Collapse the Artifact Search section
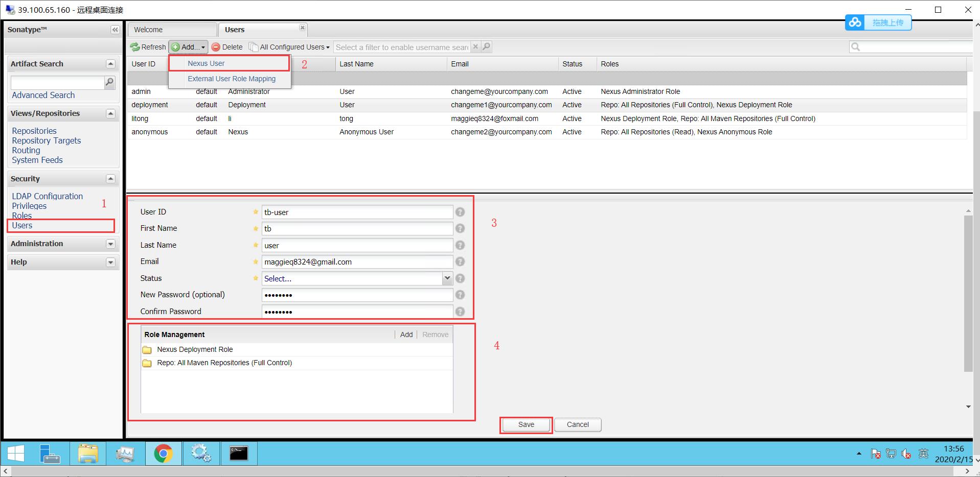This screenshot has height=477, width=980. 110,64
